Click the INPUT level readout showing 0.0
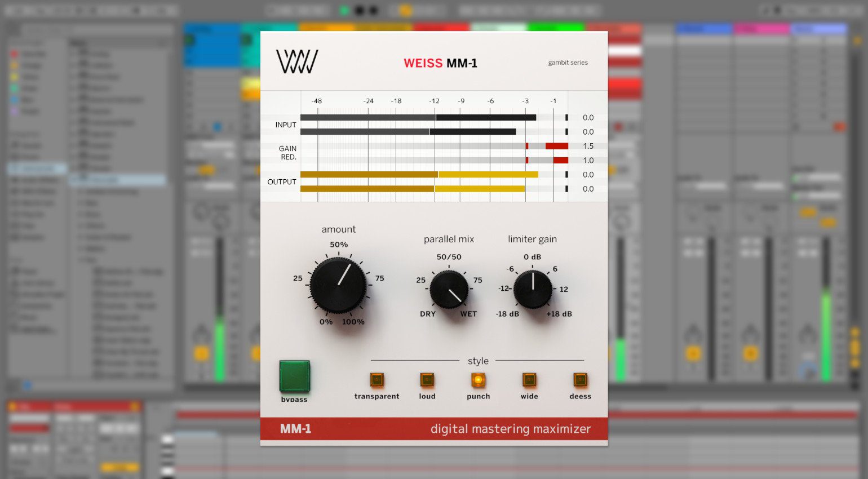 [588, 117]
